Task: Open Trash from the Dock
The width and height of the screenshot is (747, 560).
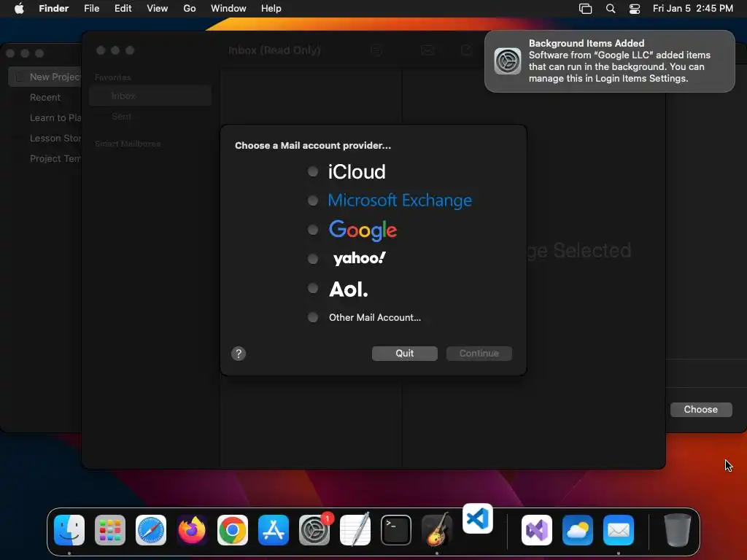Action: 678,529
